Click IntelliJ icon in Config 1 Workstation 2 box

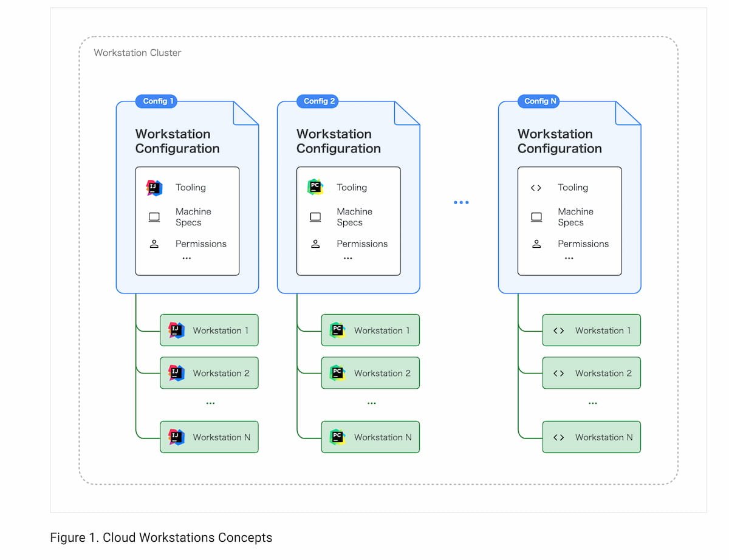point(176,373)
